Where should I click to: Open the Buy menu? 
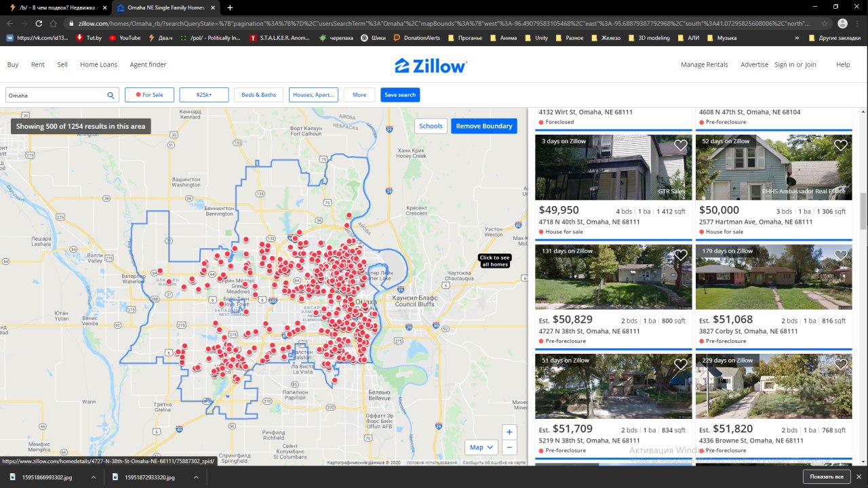point(13,64)
